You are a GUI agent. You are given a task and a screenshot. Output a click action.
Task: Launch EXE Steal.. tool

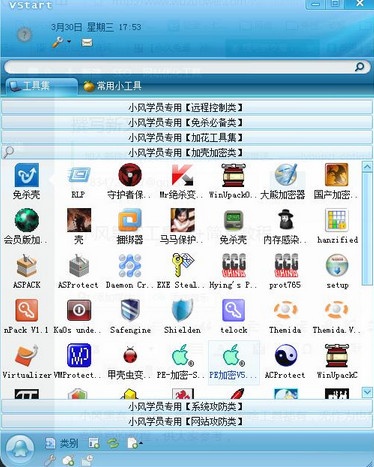click(182, 272)
